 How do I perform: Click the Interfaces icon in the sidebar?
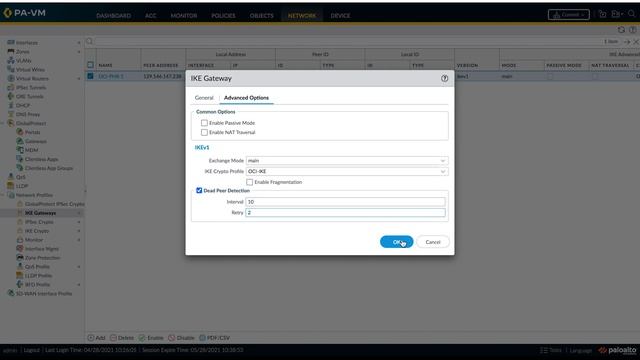point(11,42)
